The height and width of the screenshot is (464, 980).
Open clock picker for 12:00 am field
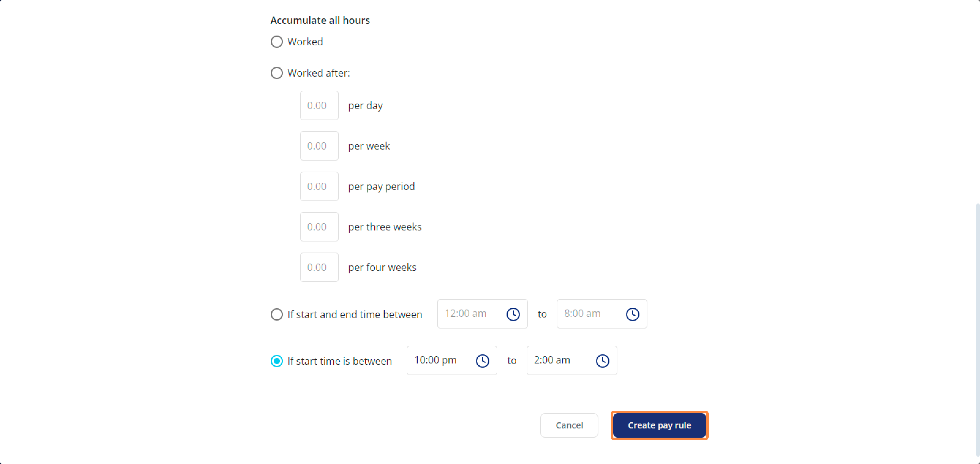pos(513,314)
